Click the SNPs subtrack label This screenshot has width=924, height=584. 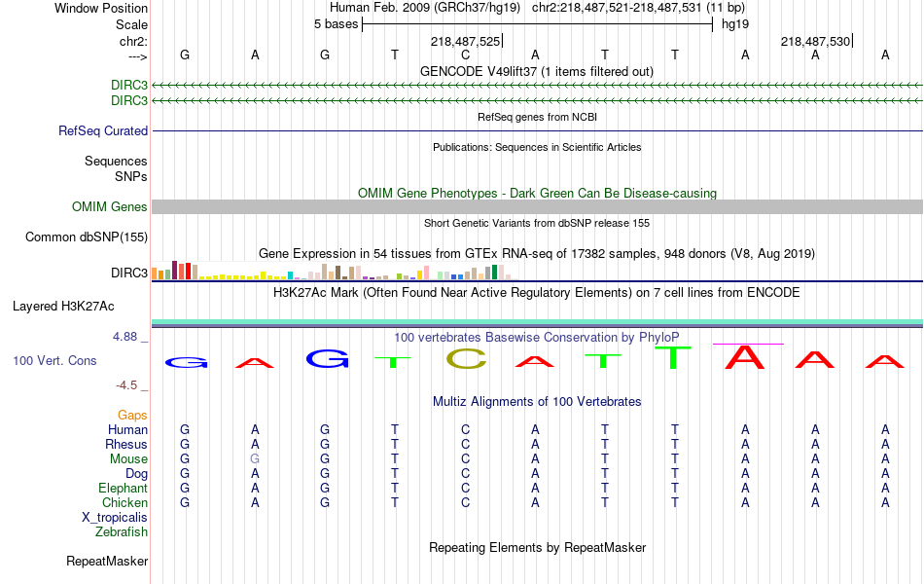(131, 176)
